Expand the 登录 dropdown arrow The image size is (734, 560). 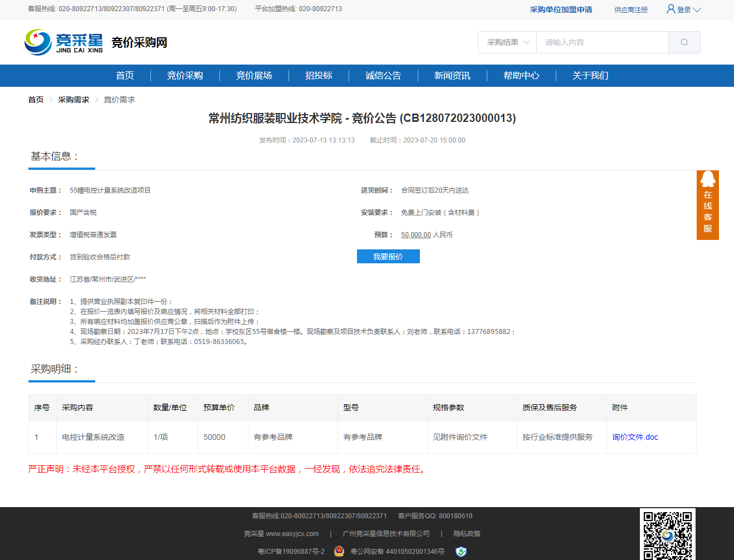(697, 9)
